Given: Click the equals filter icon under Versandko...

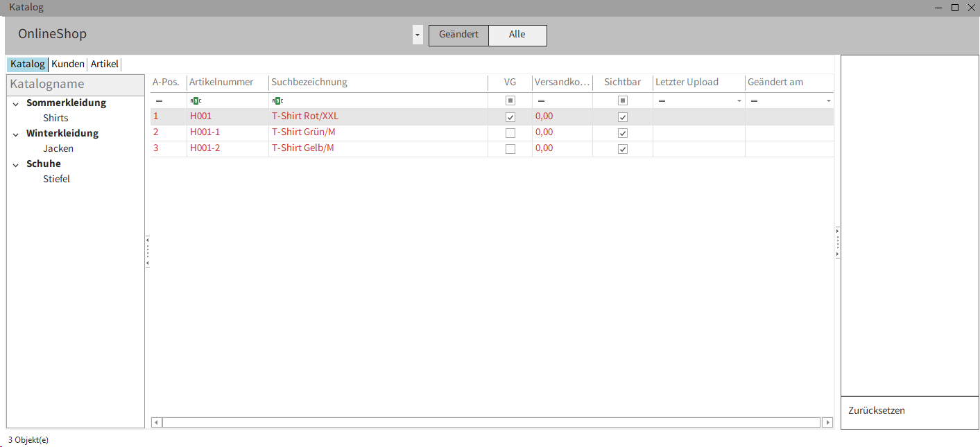Looking at the screenshot, I should 541,101.
